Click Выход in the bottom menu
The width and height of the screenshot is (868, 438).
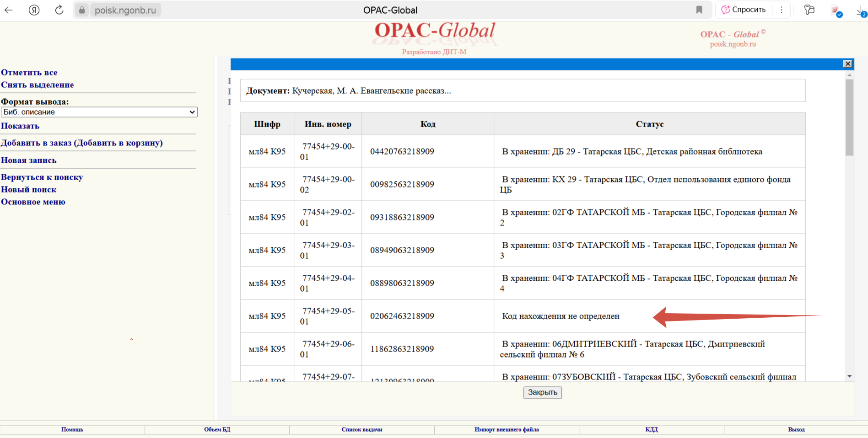(796, 429)
